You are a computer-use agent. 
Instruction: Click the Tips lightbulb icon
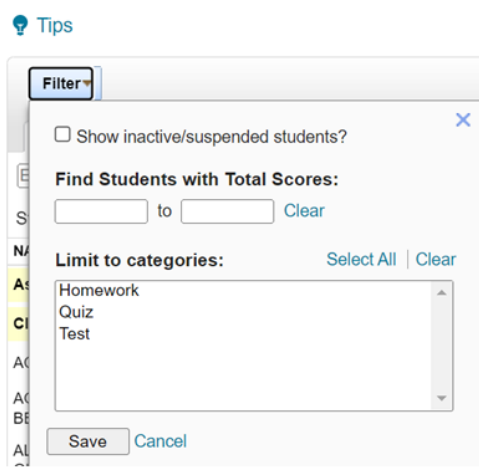(20, 25)
